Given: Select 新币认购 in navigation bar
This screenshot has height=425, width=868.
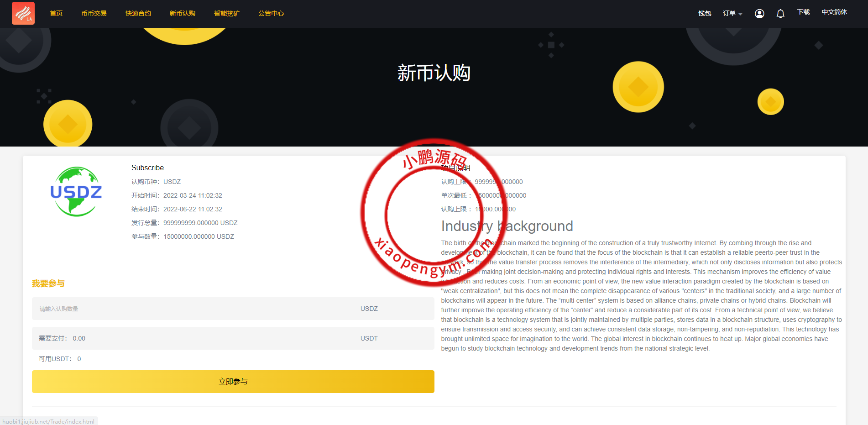Looking at the screenshot, I should coord(183,14).
